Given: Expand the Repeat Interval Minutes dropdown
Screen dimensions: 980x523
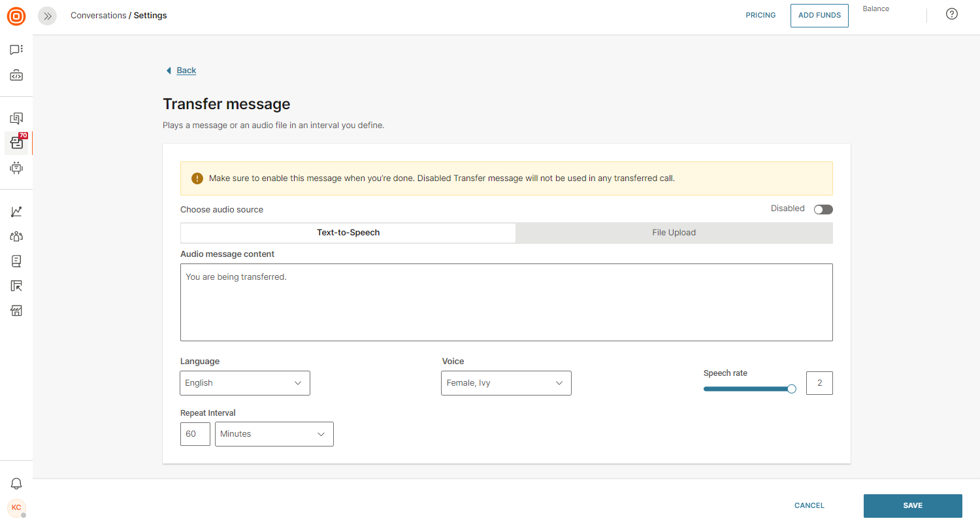Looking at the screenshot, I should click(x=274, y=434).
